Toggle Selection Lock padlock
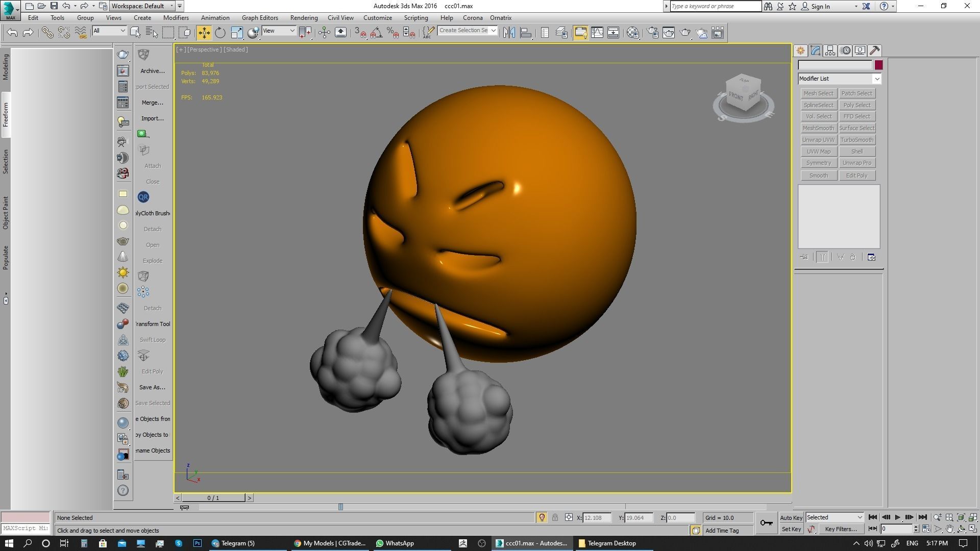The height and width of the screenshot is (551, 980). pos(555,517)
